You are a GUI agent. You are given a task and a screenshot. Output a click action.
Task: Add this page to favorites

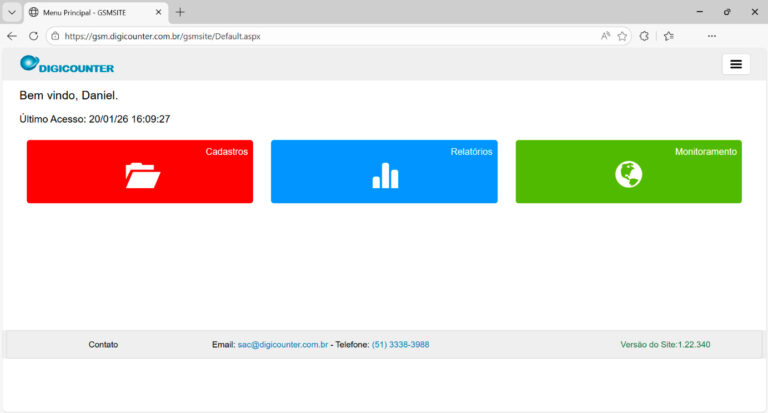click(x=622, y=35)
